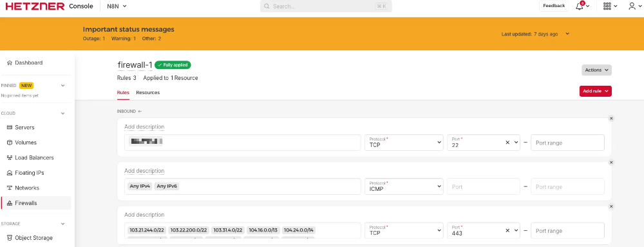Remove the port 22 rule
The height and width of the screenshot is (247, 644).
click(611, 119)
